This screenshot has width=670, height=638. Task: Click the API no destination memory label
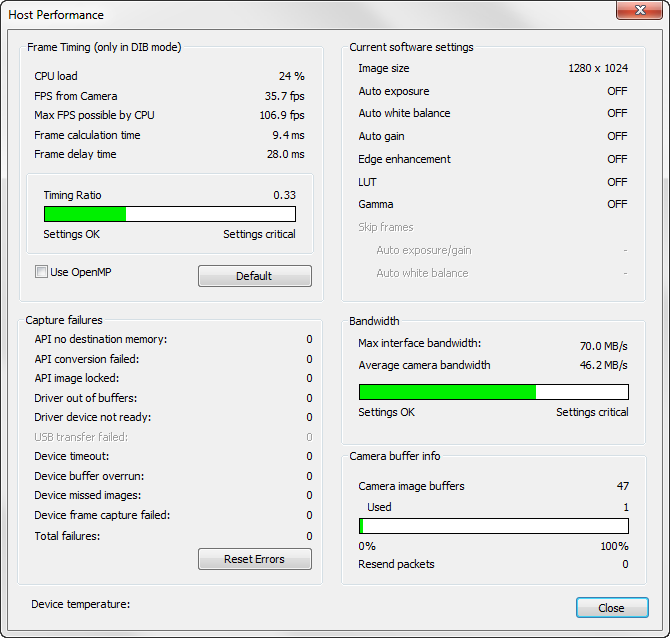click(101, 339)
